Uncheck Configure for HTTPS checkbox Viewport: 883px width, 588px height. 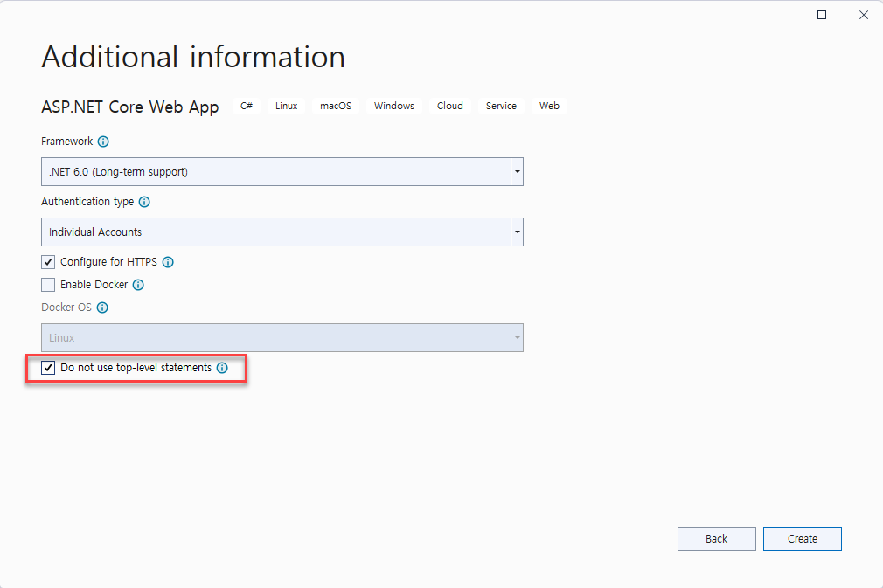[48, 262]
